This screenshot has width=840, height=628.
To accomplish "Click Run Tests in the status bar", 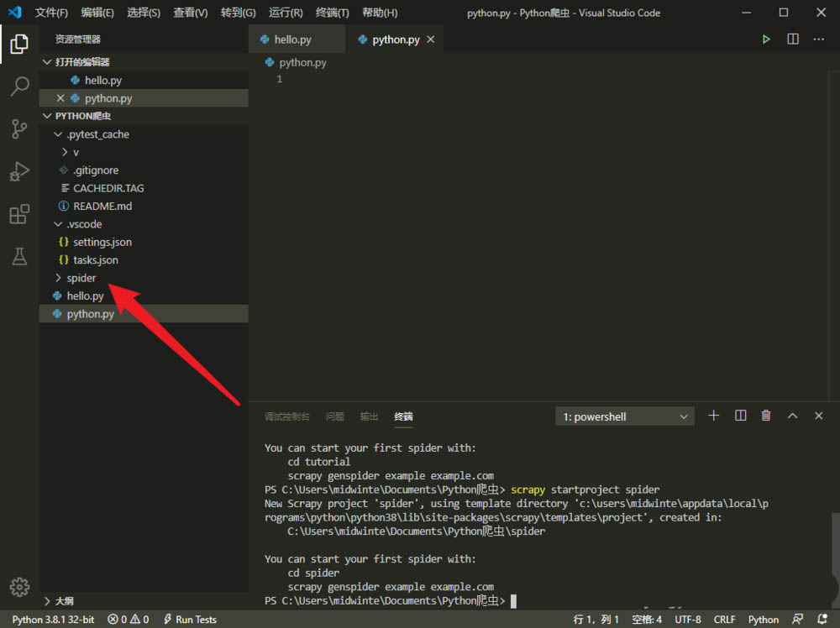I will (x=190, y=619).
